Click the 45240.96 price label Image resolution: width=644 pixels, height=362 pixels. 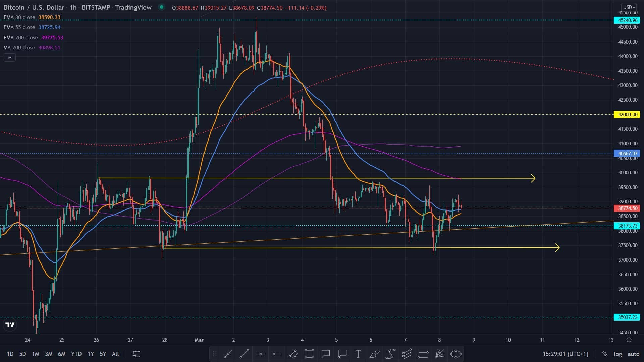(627, 20)
